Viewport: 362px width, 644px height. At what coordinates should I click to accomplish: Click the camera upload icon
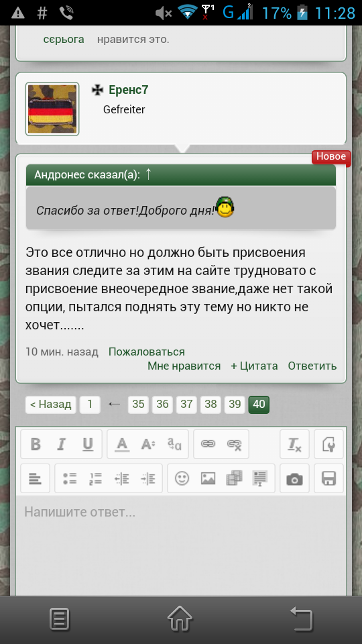point(294,478)
